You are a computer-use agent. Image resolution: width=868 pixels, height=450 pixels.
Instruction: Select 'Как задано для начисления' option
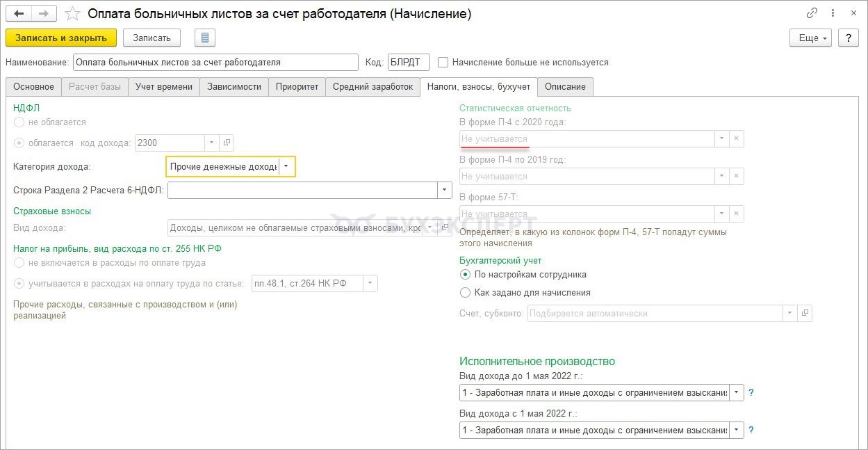pos(466,293)
